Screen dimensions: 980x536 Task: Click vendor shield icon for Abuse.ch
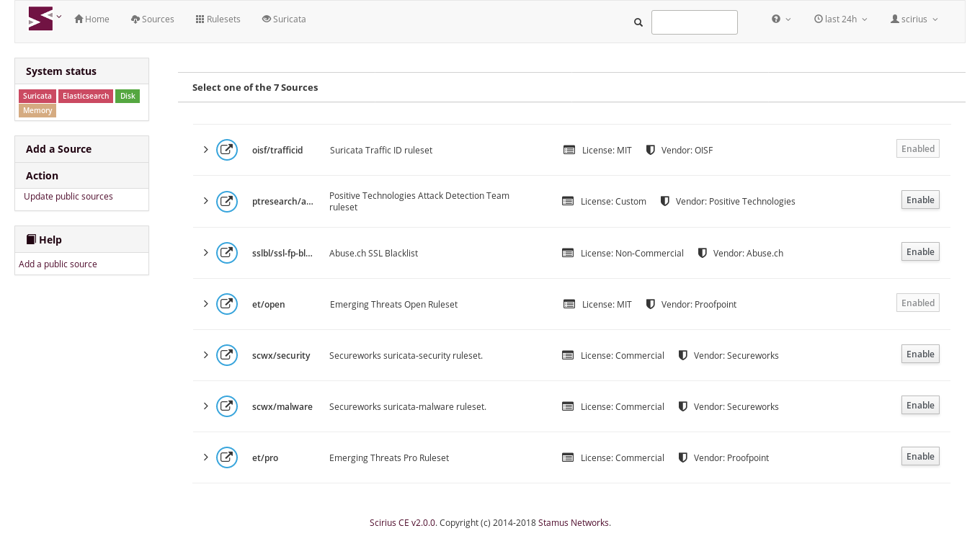tap(703, 253)
